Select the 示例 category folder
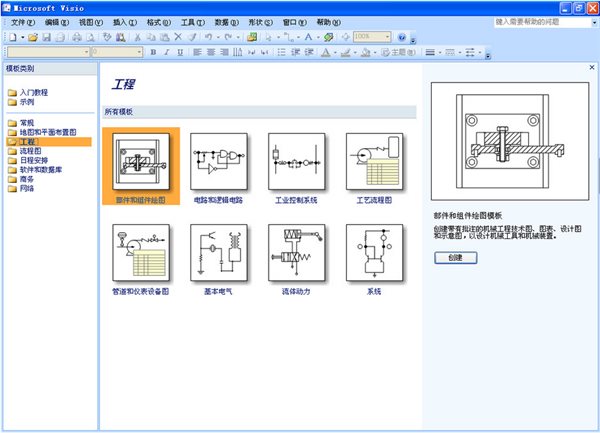This screenshot has width=600, height=433. click(x=21, y=102)
